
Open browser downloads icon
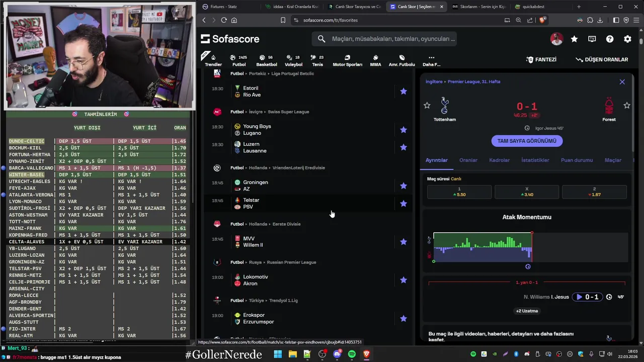pyautogui.click(x=600, y=20)
